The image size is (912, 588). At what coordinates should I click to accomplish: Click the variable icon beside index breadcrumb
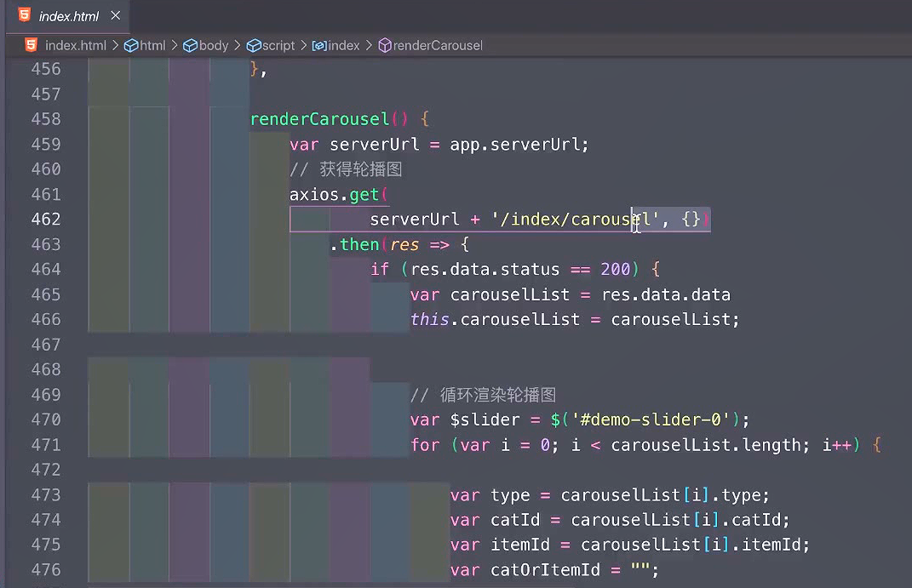point(319,45)
